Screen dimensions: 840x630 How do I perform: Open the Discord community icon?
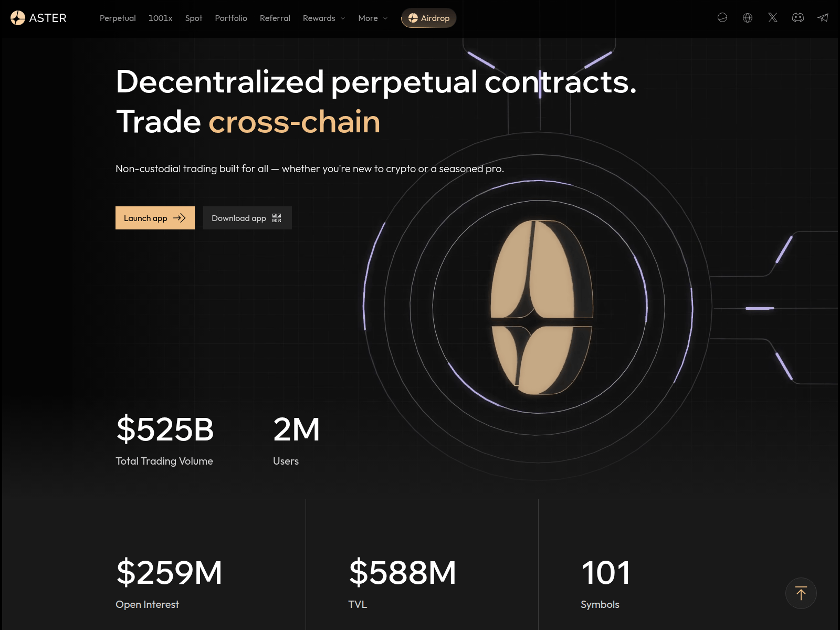pyautogui.click(x=798, y=18)
